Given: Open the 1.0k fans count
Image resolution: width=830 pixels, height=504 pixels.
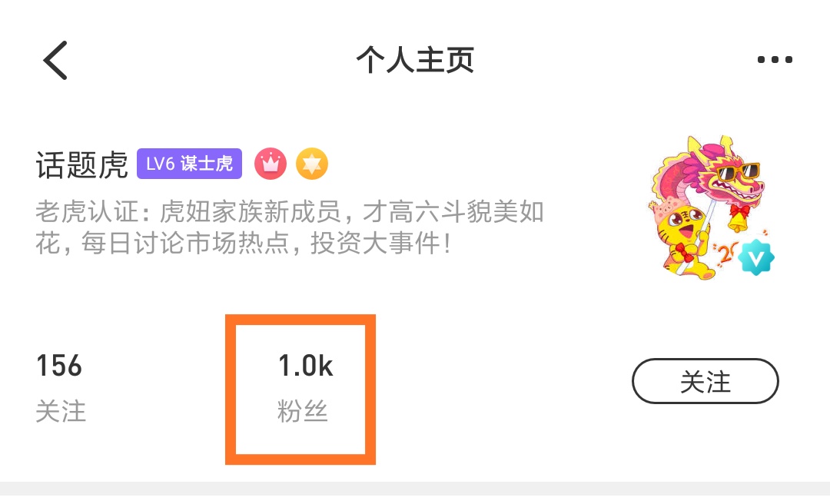Looking at the screenshot, I should tap(305, 366).
